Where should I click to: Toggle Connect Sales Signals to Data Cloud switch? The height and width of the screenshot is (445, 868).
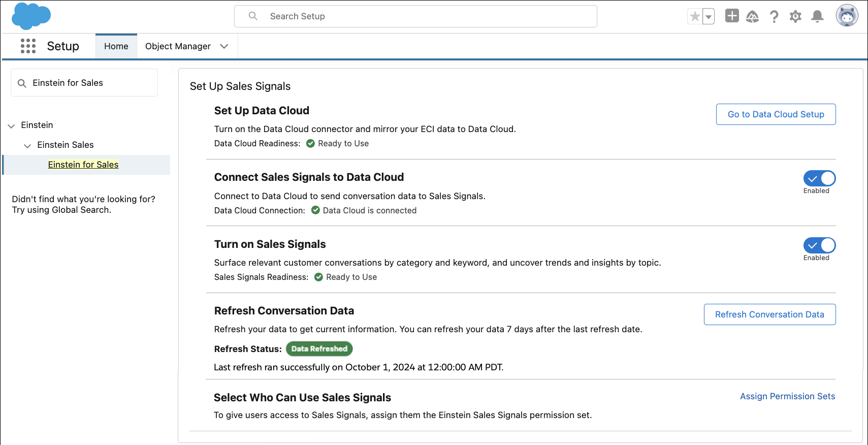coord(819,178)
